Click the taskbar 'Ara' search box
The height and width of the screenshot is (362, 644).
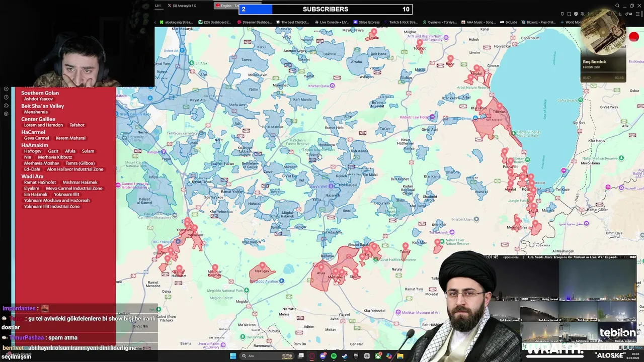(267, 356)
